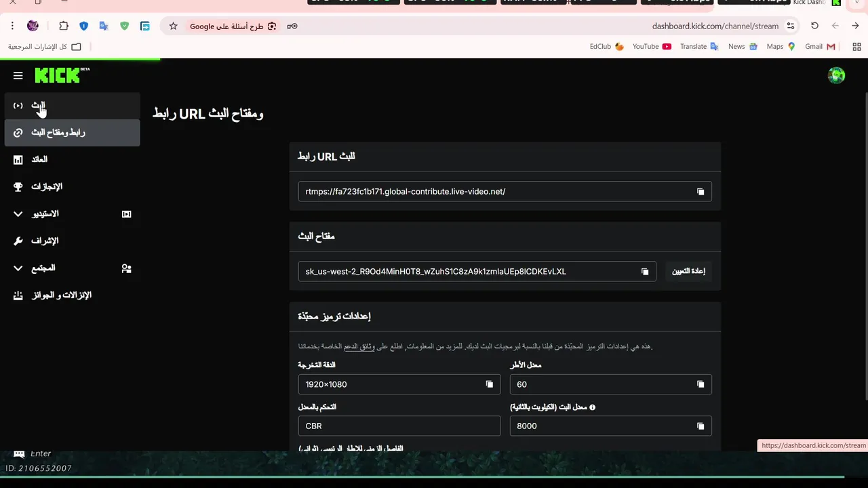The image size is (868, 488).
Task: Click the الإنزالات و الجوائز sidebar item
Action: pyautogui.click(x=72, y=295)
